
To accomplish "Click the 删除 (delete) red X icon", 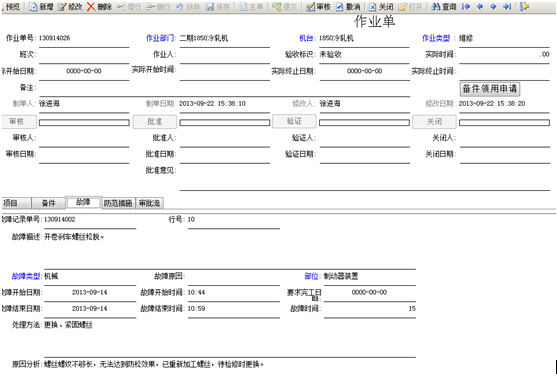I will 91,6.
